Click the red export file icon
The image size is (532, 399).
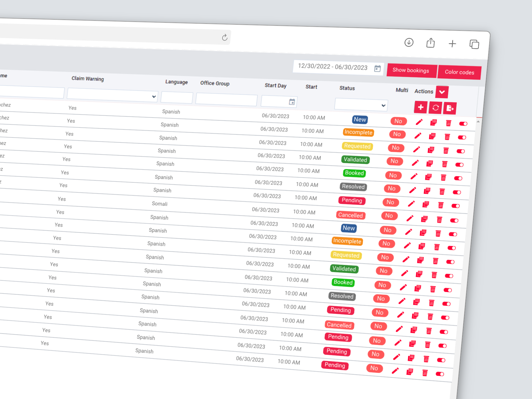[450, 108]
